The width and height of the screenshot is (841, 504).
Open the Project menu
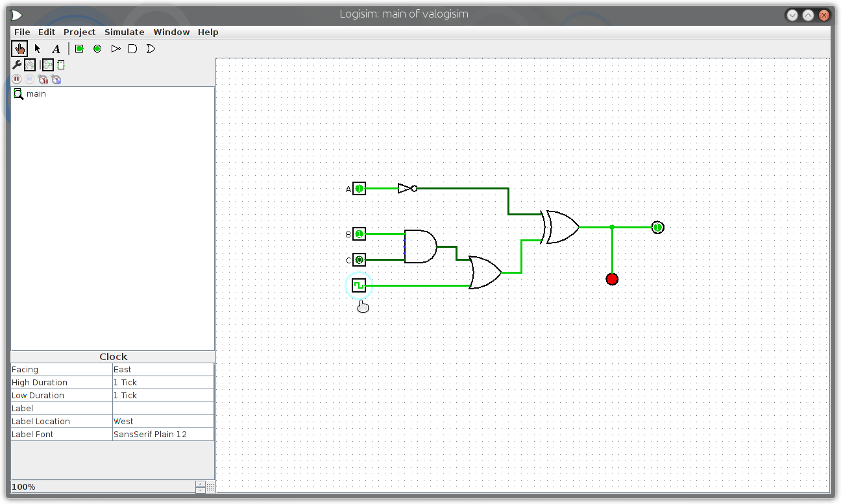click(x=79, y=32)
